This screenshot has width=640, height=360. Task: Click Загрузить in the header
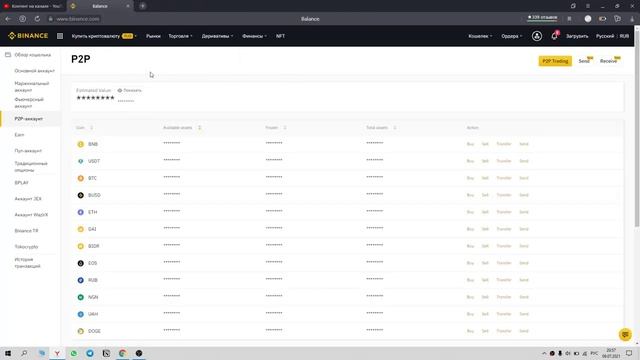577,36
